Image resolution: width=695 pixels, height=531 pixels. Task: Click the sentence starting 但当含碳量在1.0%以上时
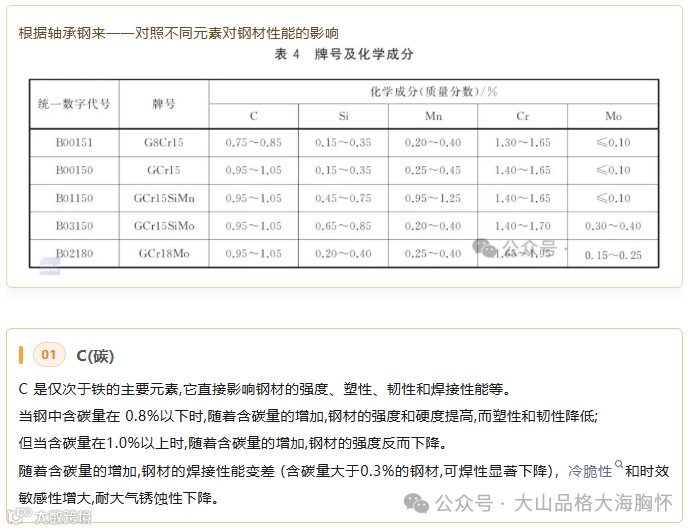(233, 442)
